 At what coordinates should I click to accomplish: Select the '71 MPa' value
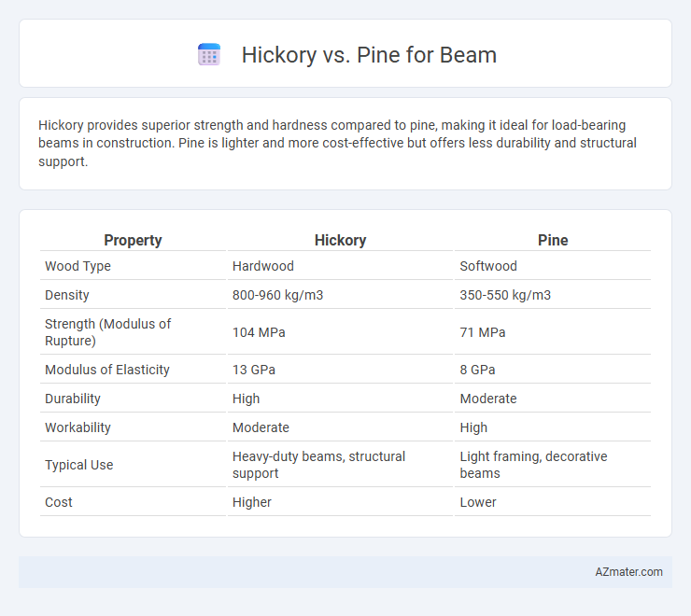(x=483, y=332)
